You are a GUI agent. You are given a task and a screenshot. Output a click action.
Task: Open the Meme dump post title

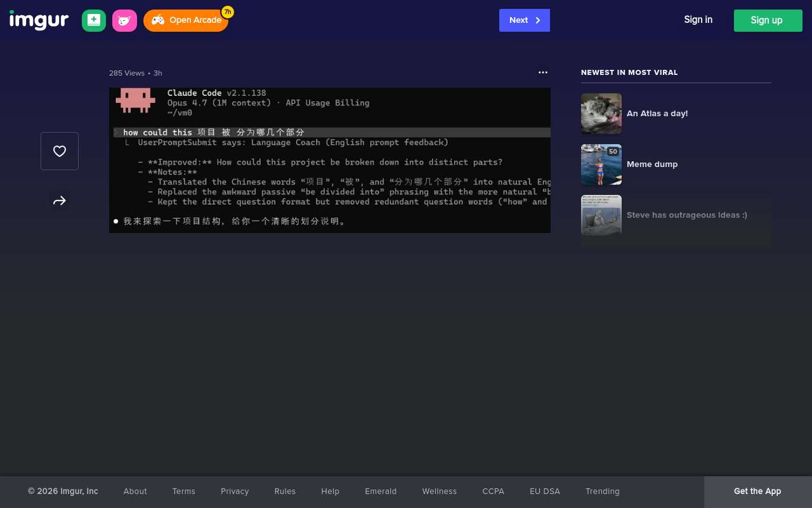(652, 164)
